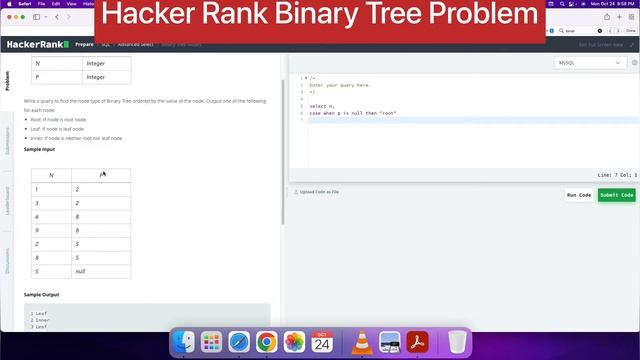Screen dimensions: 640x360
Task: Click the 'null' cell in sample table
Action: click(101, 271)
